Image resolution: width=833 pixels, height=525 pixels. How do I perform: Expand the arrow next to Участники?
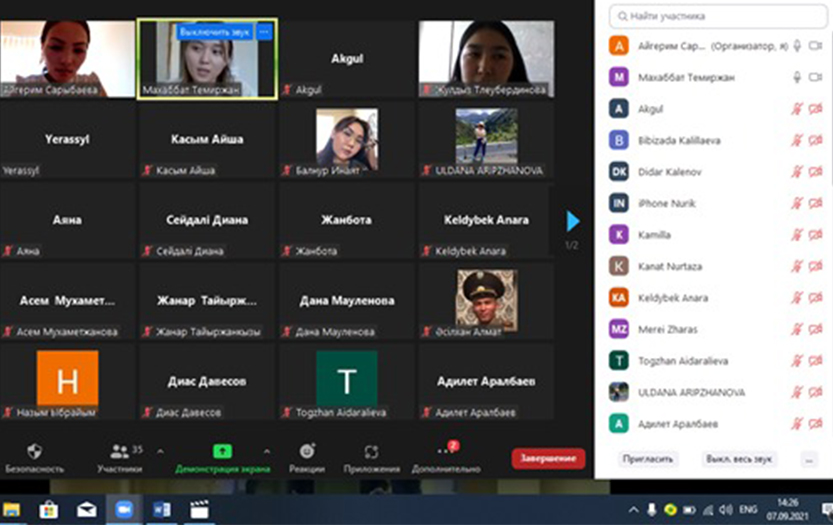(161, 451)
